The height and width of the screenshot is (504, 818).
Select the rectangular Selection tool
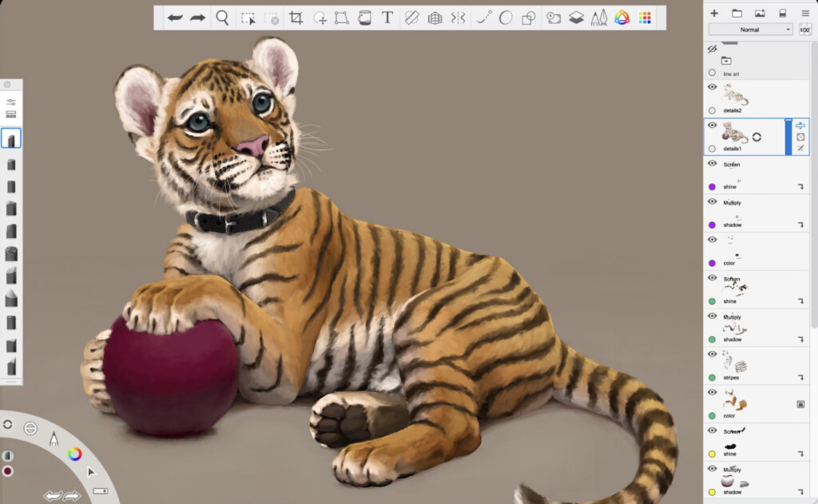248,19
